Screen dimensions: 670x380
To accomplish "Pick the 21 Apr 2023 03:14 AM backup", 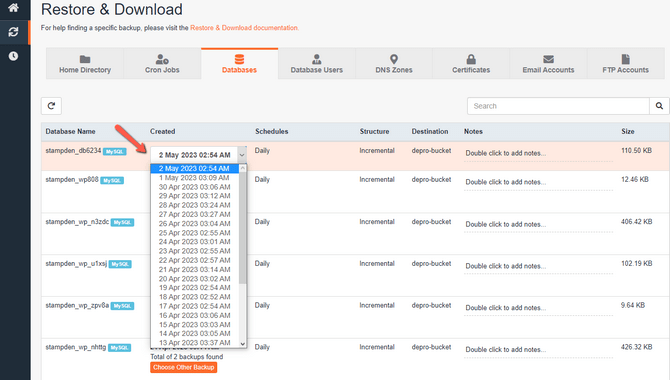I will pyautogui.click(x=194, y=269).
